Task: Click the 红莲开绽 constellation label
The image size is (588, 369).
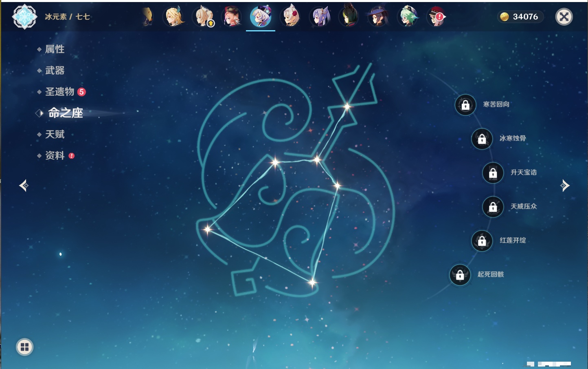Action: [x=513, y=241]
